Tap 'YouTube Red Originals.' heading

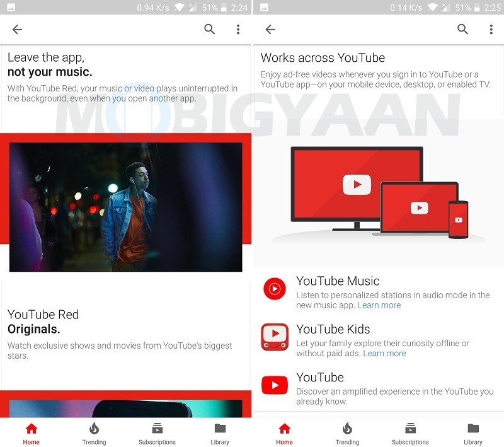(x=43, y=322)
